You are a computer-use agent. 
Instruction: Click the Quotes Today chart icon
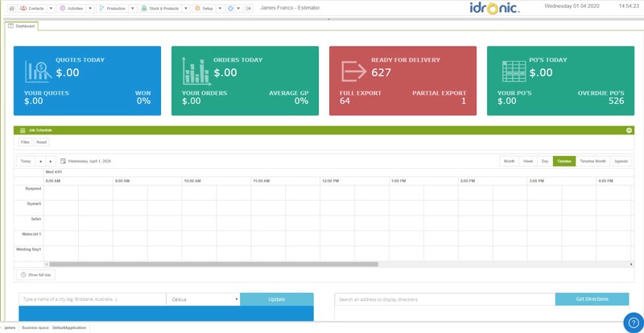38,72
